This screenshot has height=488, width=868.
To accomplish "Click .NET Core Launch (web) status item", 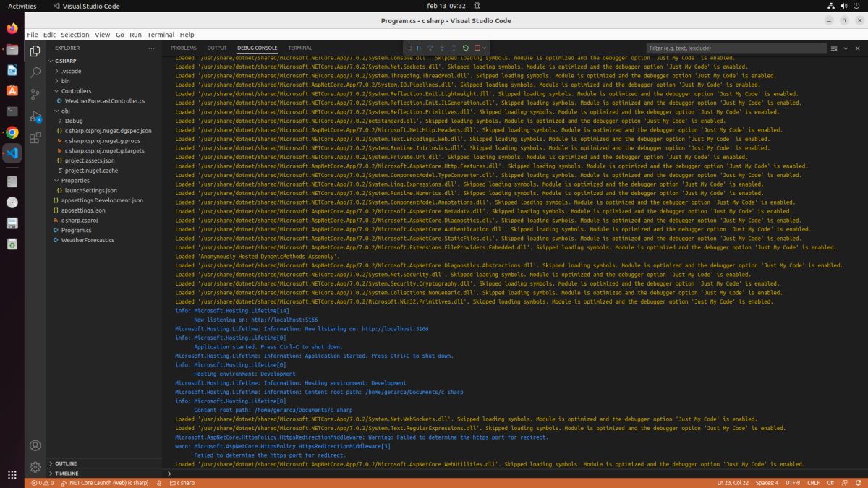I will click(106, 483).
